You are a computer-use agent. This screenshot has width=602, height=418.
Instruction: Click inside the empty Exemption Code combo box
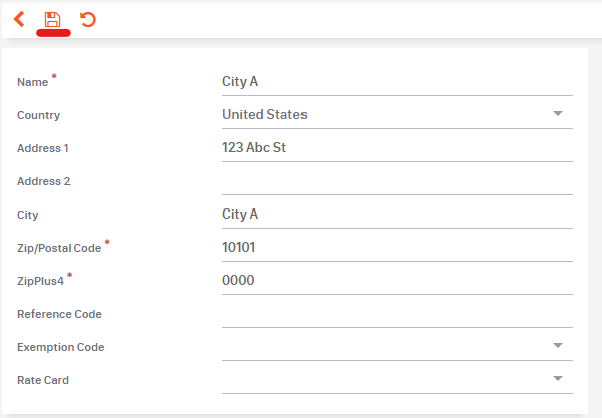[x=380, y=346]
